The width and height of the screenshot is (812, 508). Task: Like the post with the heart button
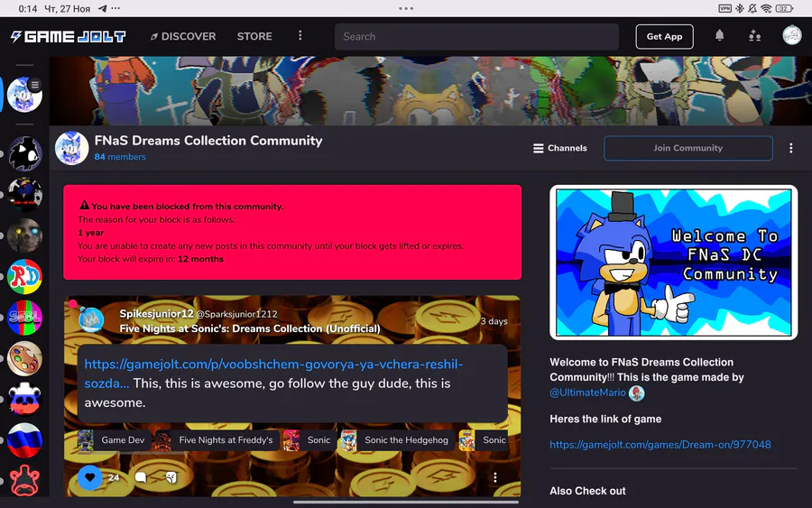90,477
